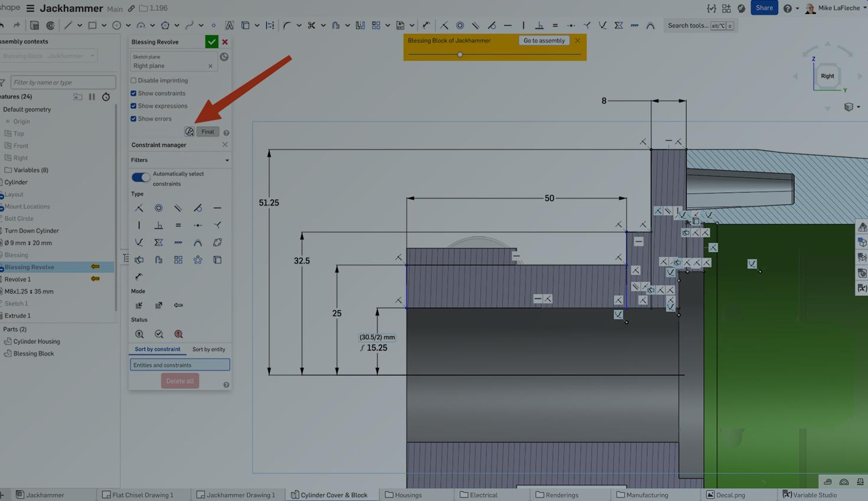Screen dimensions: 868x501
Task: Enable the Disable imprinting checkbox
Action: [x=133, y=80]
